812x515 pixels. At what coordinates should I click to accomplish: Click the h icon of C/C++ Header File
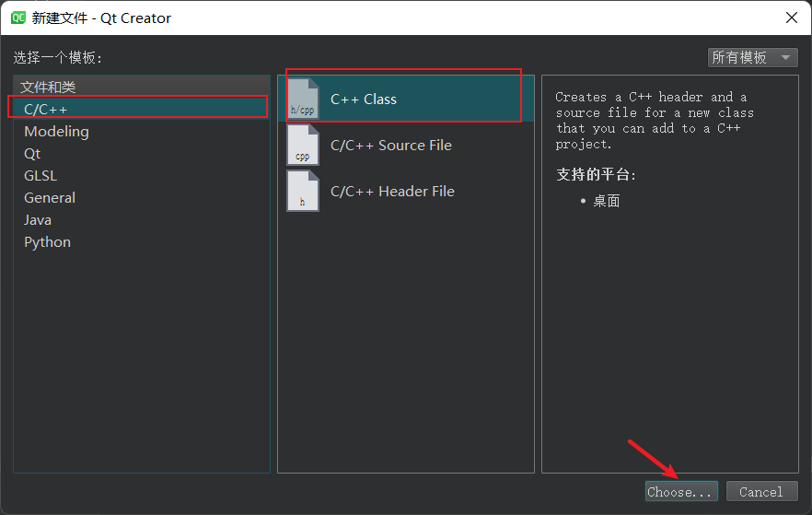coord(303,192)
